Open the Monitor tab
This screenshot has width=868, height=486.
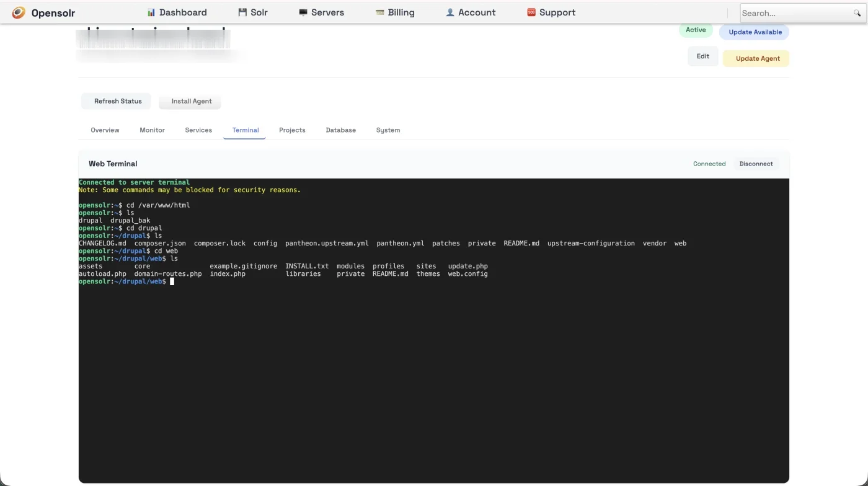(152, 130)
